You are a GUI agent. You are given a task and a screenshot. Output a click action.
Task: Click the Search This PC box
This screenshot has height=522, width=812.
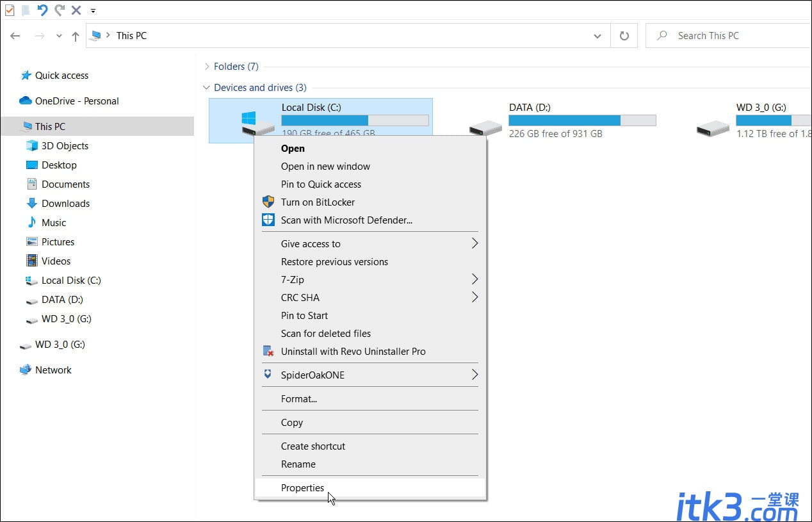pos(729,36)
